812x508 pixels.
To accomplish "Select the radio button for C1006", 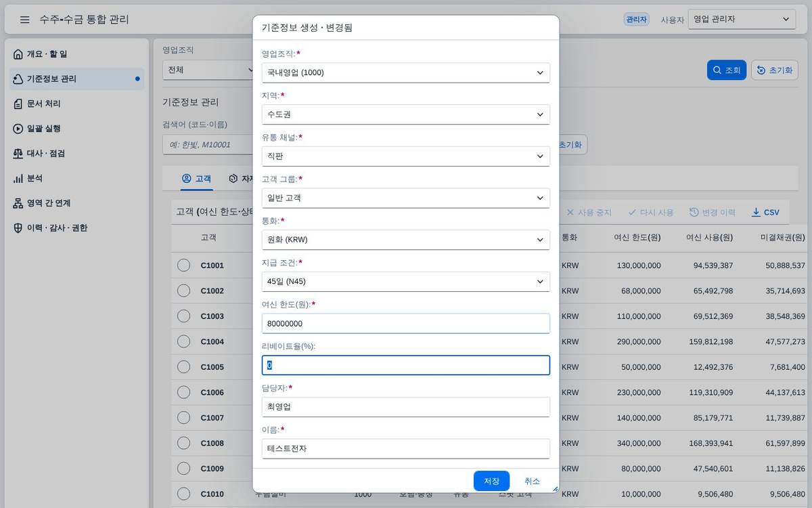I will [183, 392].
